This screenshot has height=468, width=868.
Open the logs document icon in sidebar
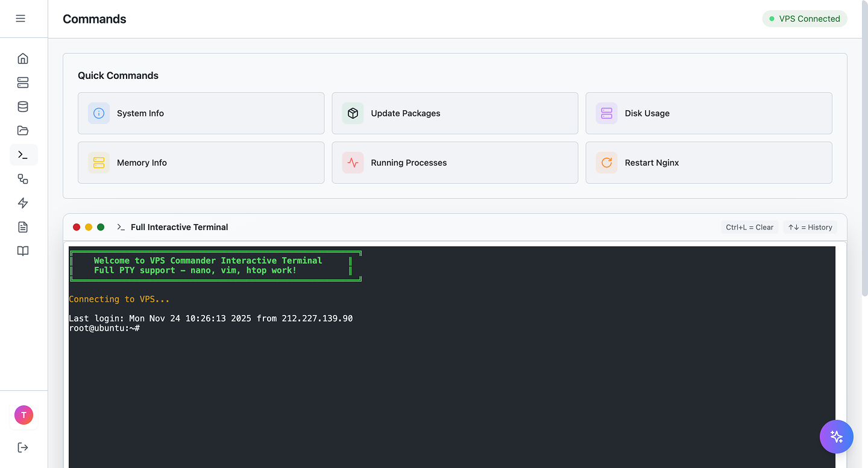22,227
